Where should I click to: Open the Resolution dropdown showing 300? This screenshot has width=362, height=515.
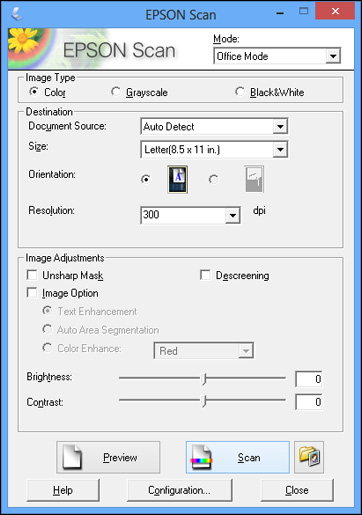click(190, 215)
